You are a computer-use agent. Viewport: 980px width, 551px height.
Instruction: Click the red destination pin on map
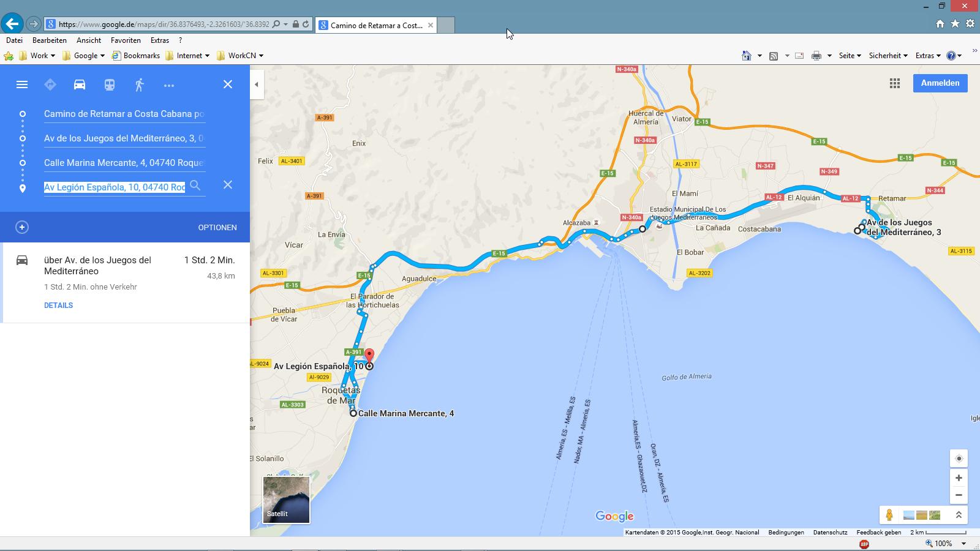click(369, 357)
